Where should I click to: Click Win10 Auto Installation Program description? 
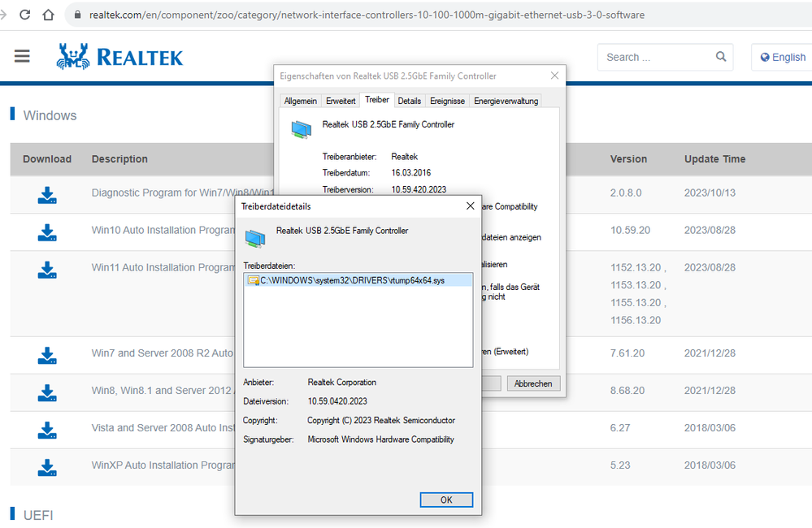[x=163, y=230]
